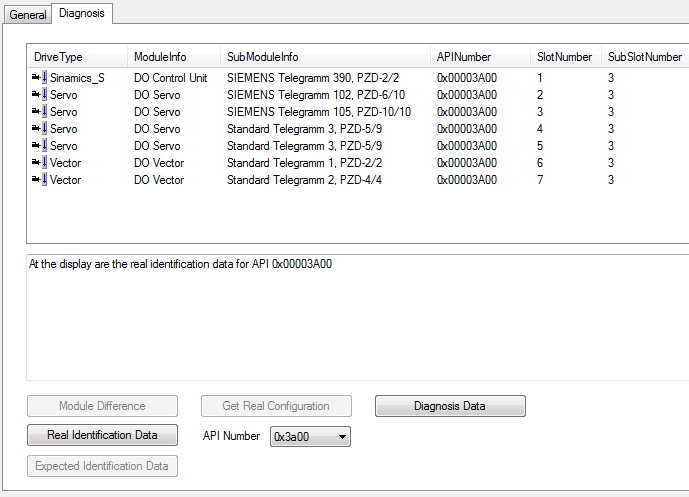Click 'Standard Telegramm 1, PZD-2/2' entry
Image resolution: width=689 pixels, height=497 pixels.
305,163
